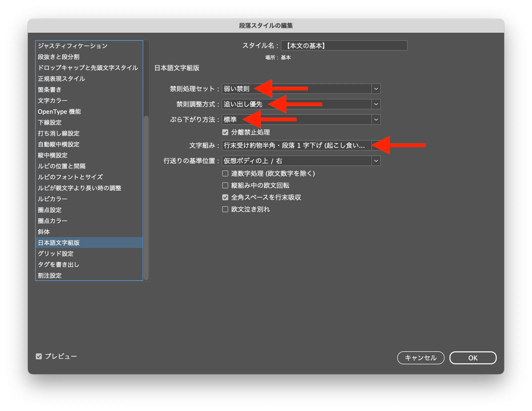Click the スタイル名 text field

click(344, 46)
